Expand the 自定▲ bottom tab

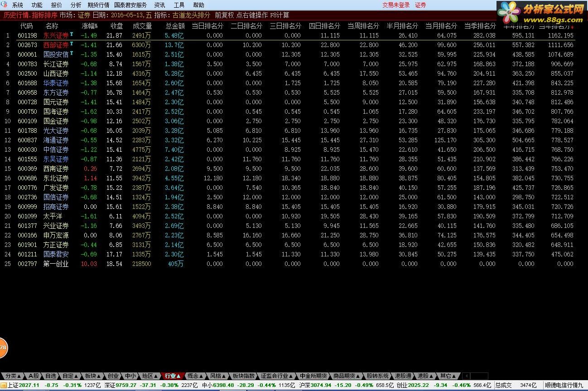(70, 376)
